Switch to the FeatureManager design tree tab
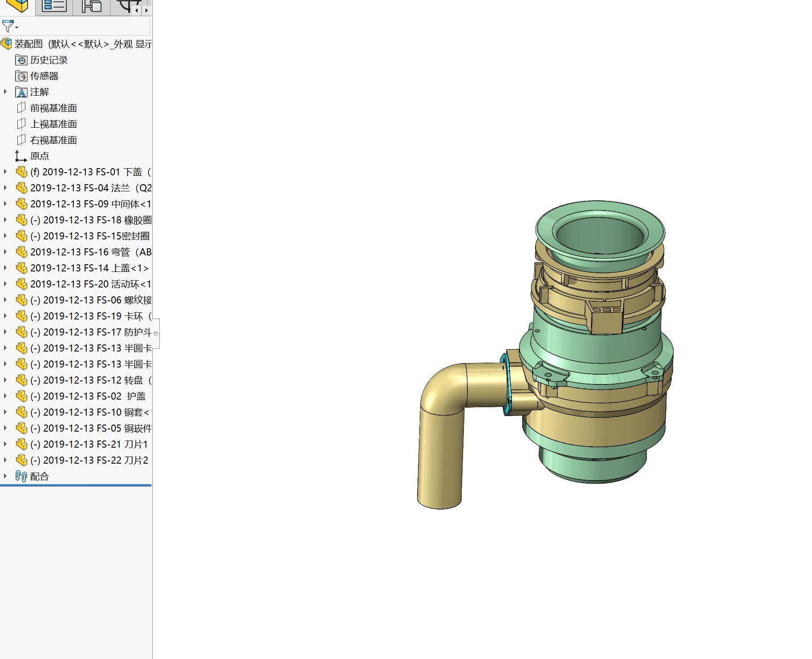812x659 pixels. click(x=17, y=7)
